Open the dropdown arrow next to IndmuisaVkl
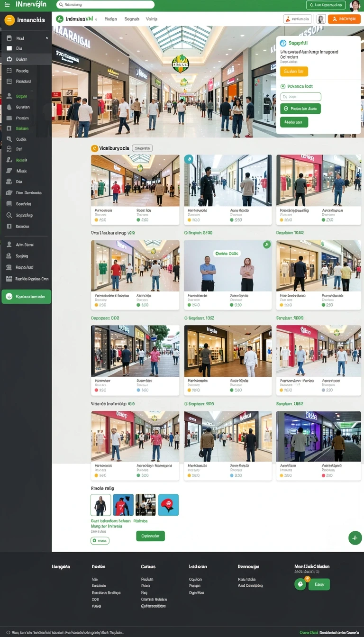 96,19
